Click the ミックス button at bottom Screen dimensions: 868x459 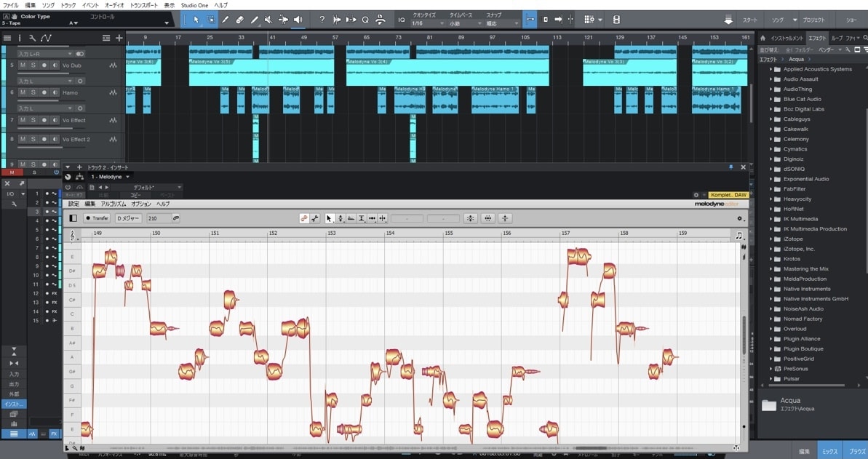tap(829, 451)
